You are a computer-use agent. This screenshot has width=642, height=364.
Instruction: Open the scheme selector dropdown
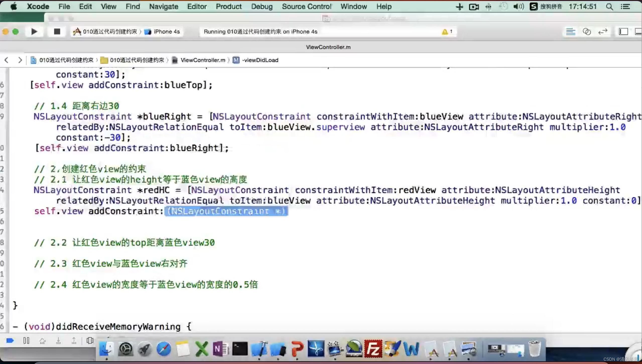pos(105,32)
